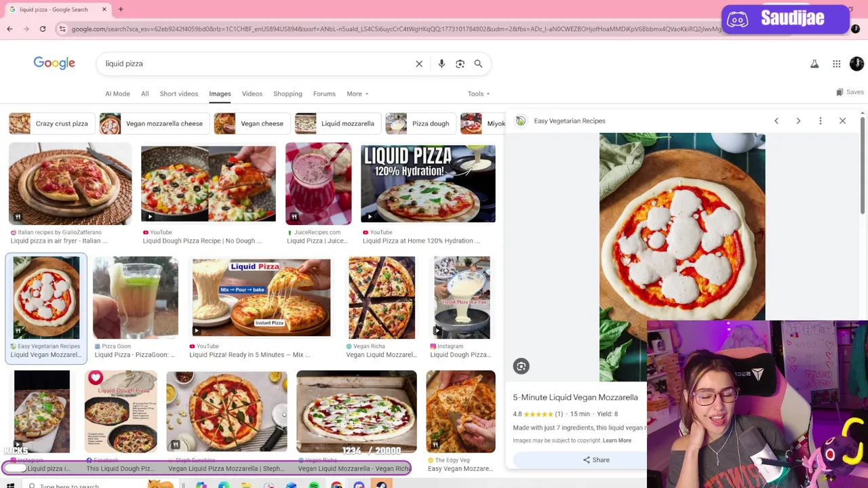The width and height of the screenshot is (868, 488).
Task: Show the previous image in preview panel
Action: 776,121
